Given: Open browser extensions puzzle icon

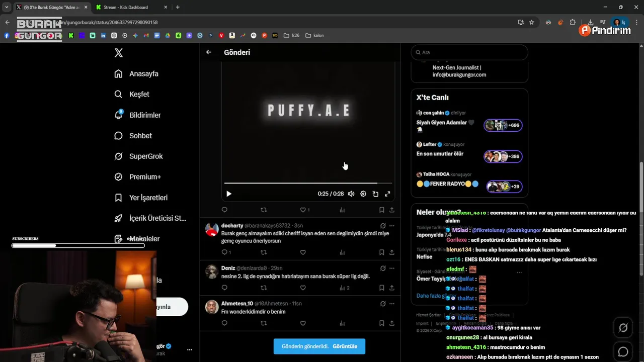Looking at the screenshot, I should 573,22.
